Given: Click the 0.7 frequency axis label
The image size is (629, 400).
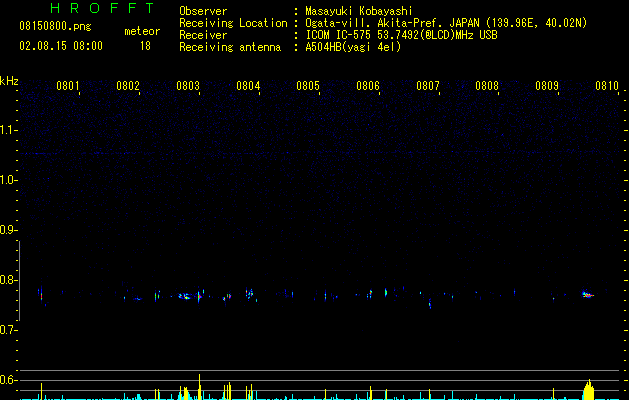Looking at the screenshot, I should coord(8,330).
